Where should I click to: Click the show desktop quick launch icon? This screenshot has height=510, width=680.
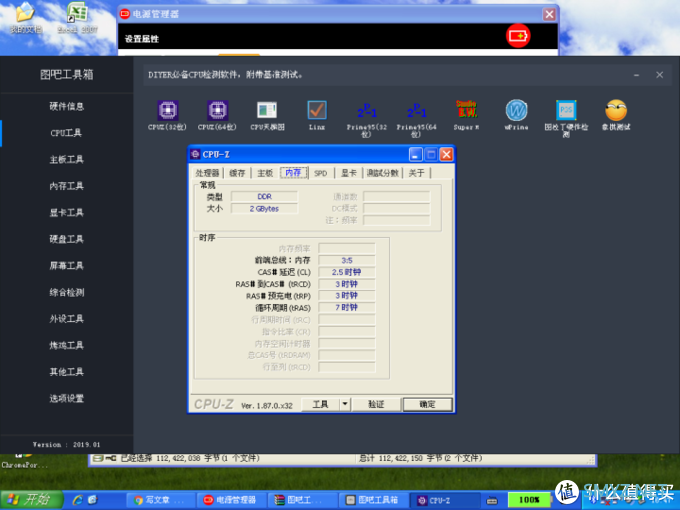tap(92, 500)
